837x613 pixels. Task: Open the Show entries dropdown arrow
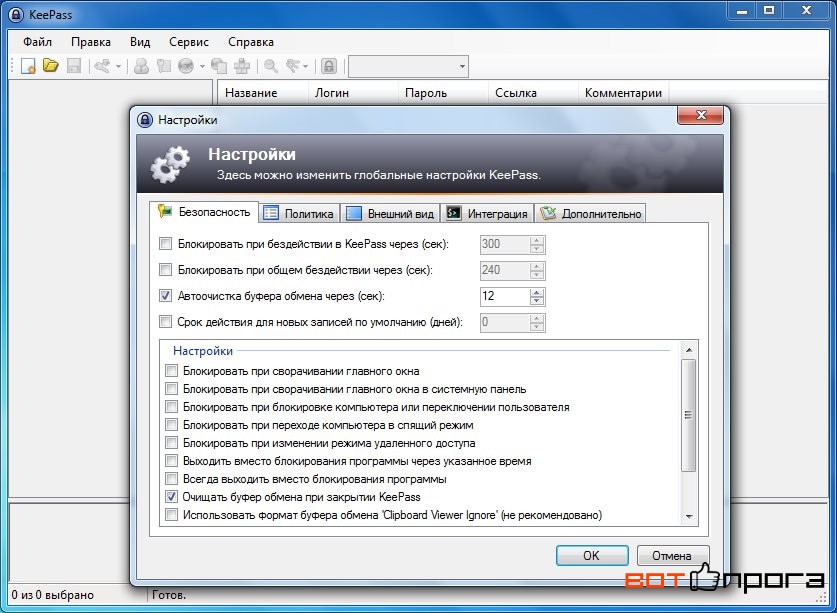point(305,67)
